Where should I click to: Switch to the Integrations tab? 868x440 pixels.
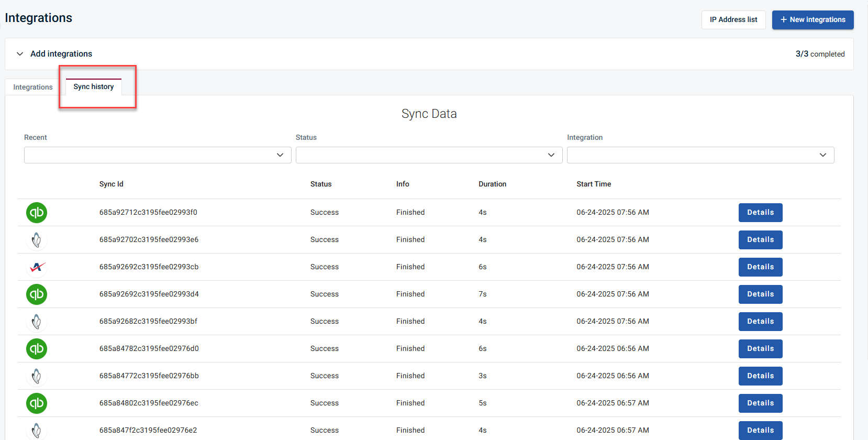click(33, 87)
